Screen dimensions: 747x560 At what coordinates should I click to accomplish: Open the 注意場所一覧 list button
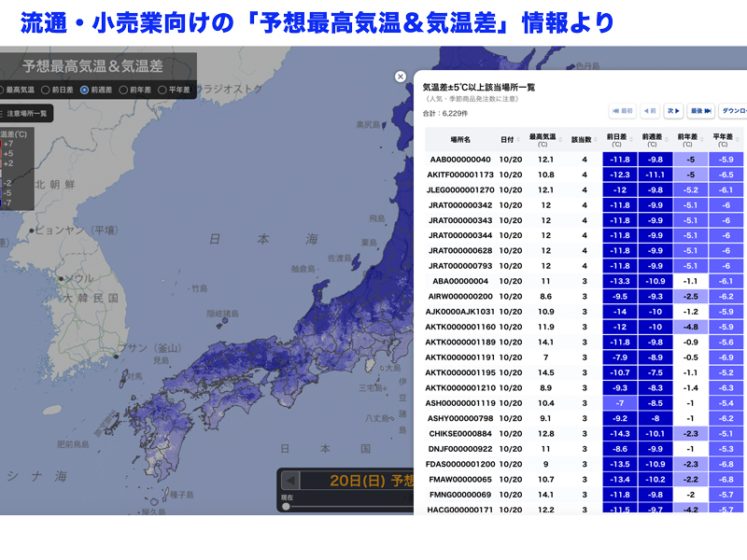pyautogui.click(x=26, y=113)
